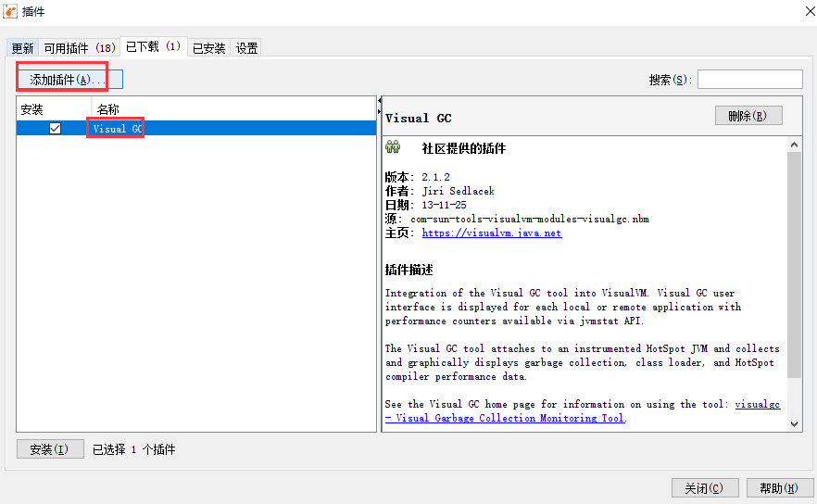
Task: Open the 可用插件 (18) tab
Action: (80, 48)
